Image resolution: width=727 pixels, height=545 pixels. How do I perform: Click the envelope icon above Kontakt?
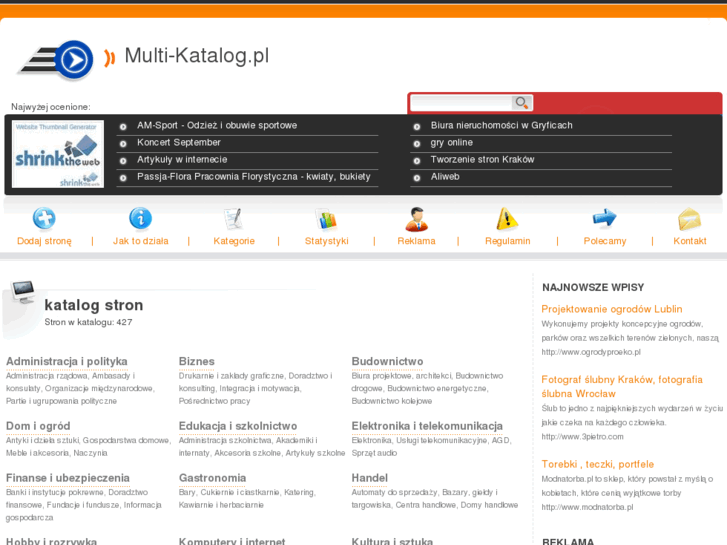[x=689, y=219]
